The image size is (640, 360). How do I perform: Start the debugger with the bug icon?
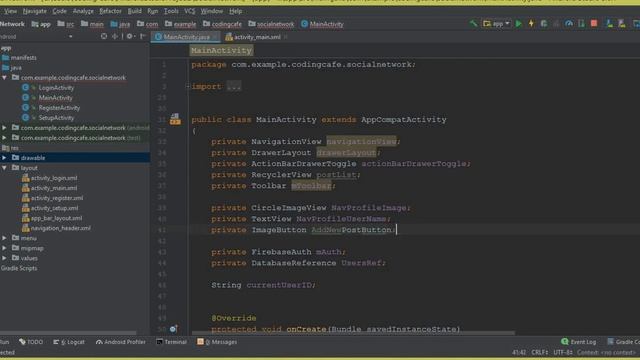544,24
